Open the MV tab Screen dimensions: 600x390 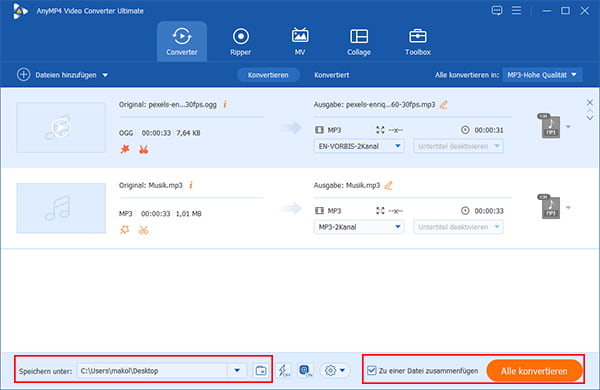coord(300,41)
